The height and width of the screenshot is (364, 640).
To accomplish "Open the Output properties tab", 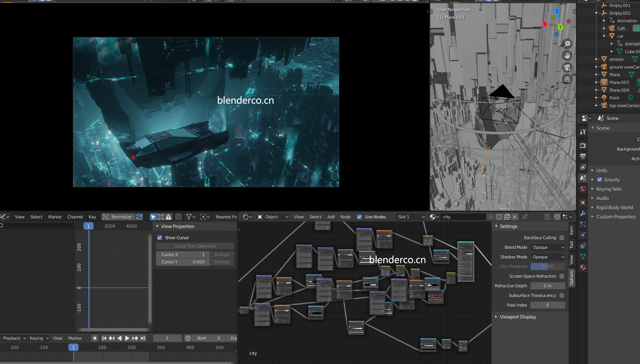I will (583, 156).
